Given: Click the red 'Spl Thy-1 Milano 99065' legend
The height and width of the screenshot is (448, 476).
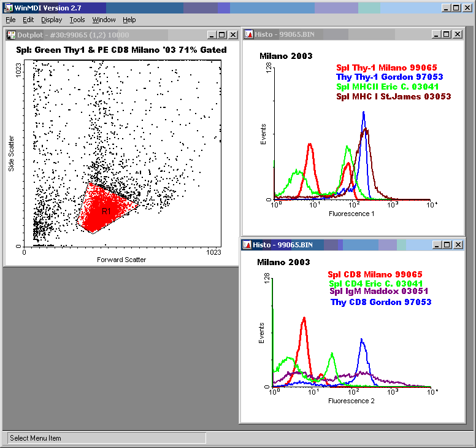Looking at the screenshot, I should pyautogui.click(x=386, y=68).
